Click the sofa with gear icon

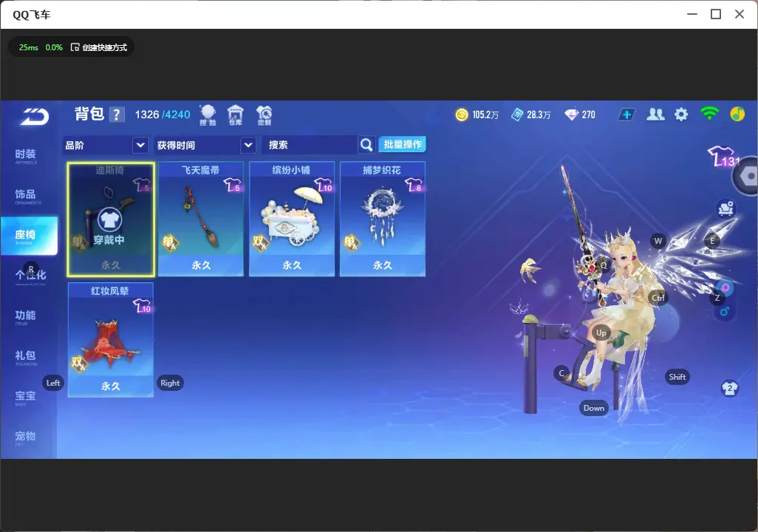(725, 208)
